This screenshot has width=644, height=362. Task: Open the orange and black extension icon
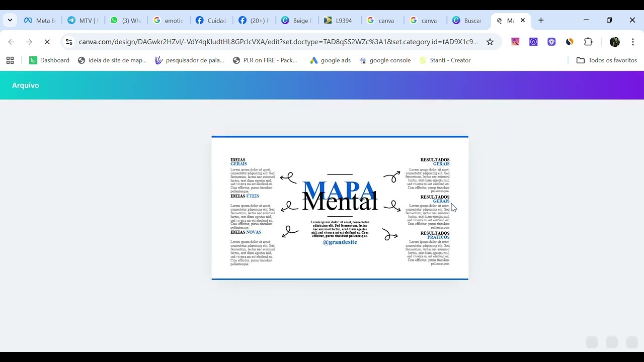tap(570, 42)
